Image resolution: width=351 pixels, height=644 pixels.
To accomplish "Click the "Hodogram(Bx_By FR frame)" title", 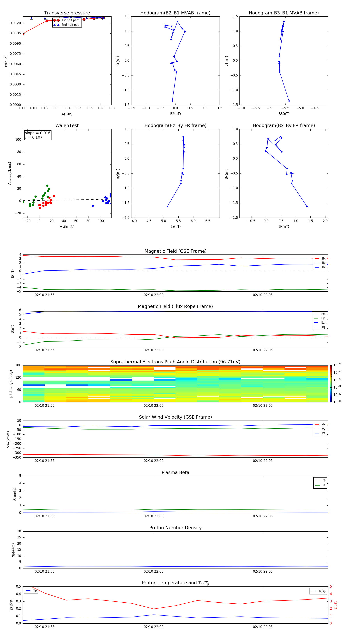I will [284, 125].
